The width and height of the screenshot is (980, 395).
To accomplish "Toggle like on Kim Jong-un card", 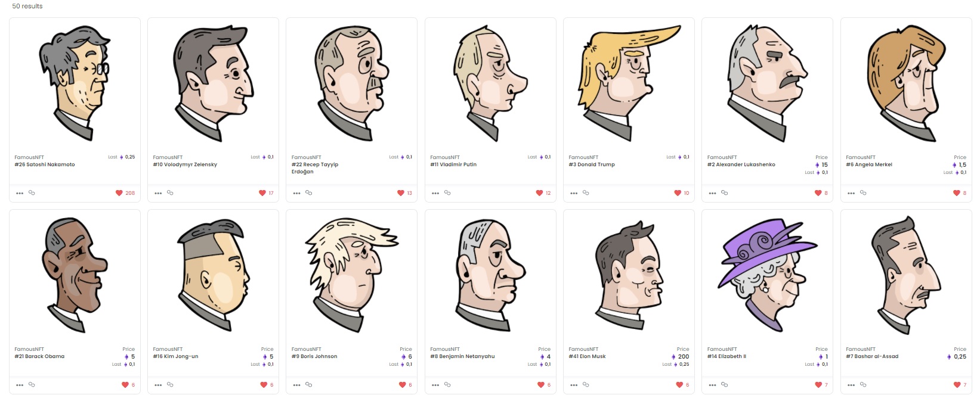I will point(264,385).
